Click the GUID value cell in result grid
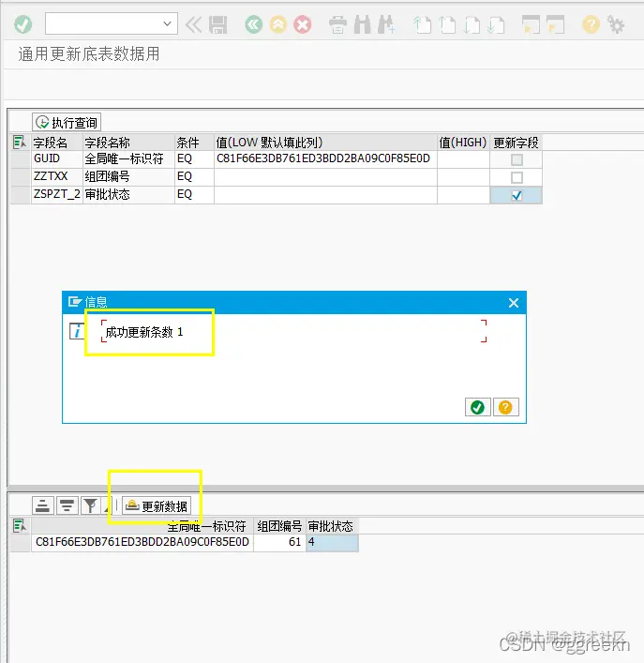Image resolution: width=644 pixels, height=663 pixels. pyautogui.click(x=142, y=542)
